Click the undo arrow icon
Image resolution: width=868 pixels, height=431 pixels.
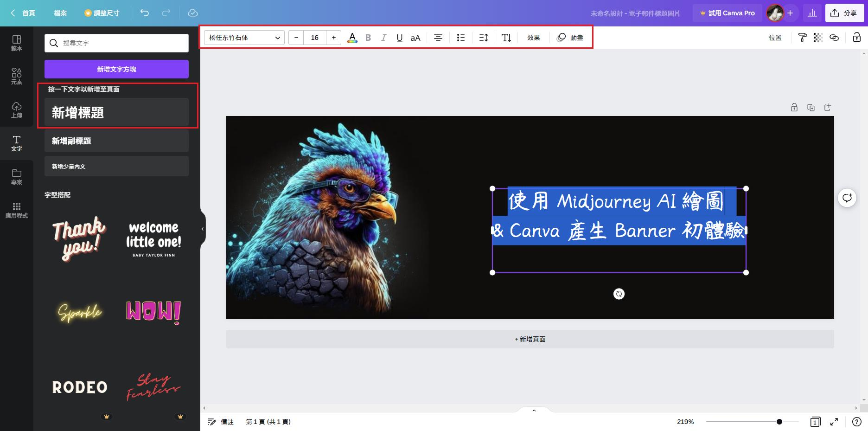145,13
